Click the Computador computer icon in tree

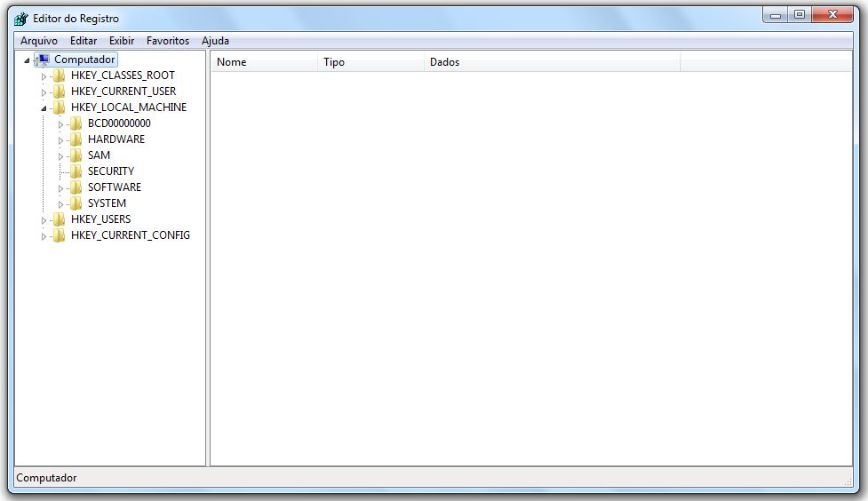coord(43,60)
